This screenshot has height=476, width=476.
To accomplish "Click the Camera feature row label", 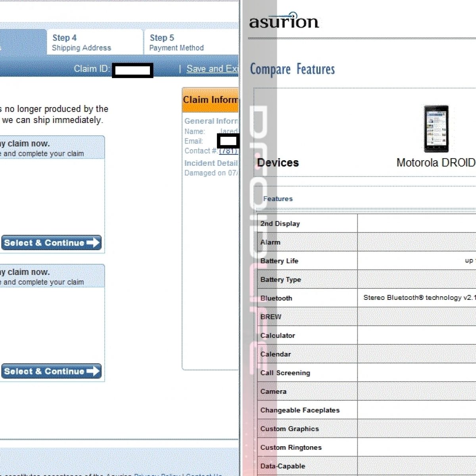I will [273, 392].
